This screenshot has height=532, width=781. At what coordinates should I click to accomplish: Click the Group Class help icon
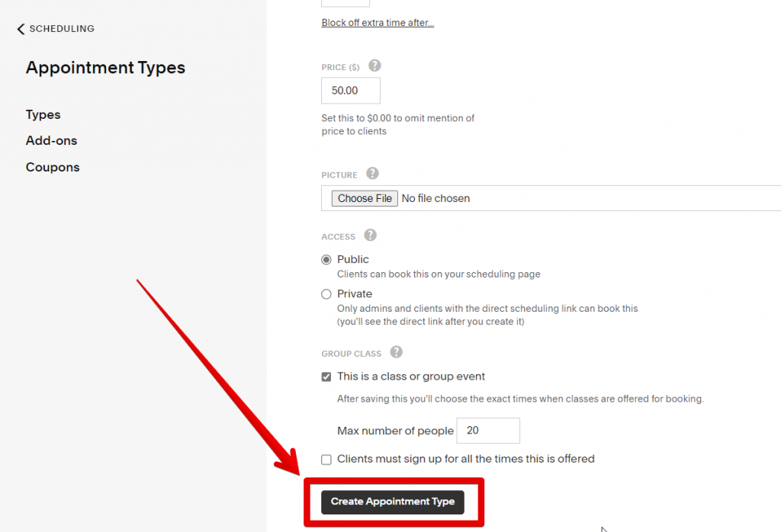click(396, 352)
